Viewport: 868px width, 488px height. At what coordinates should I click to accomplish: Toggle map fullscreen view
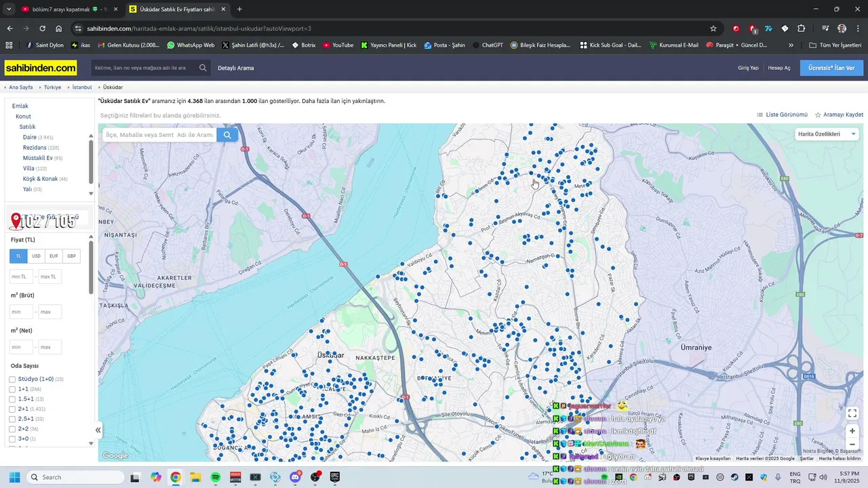tap(852, 413)
